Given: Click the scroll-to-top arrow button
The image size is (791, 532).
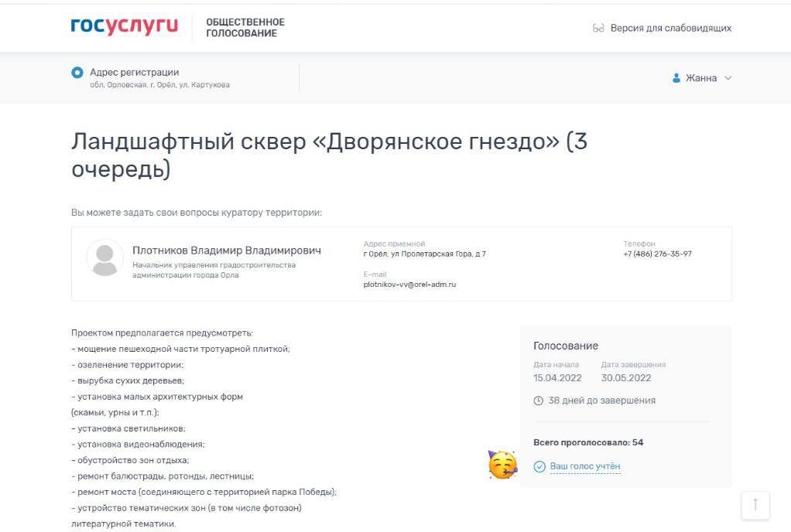Looking at the screenshot, I should pyautogui.click(x=755, y=504).
